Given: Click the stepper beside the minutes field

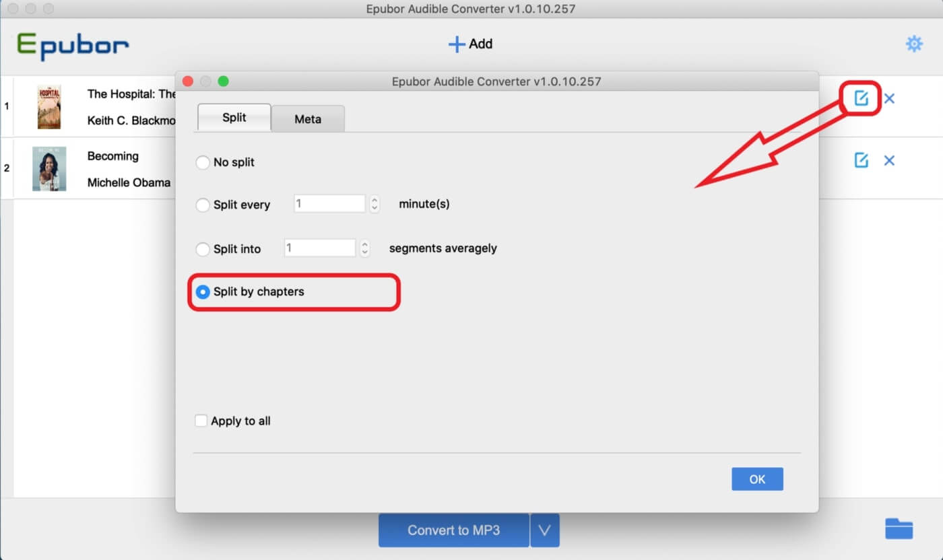Looking at the screenshot, I should [x=375, y=204].
